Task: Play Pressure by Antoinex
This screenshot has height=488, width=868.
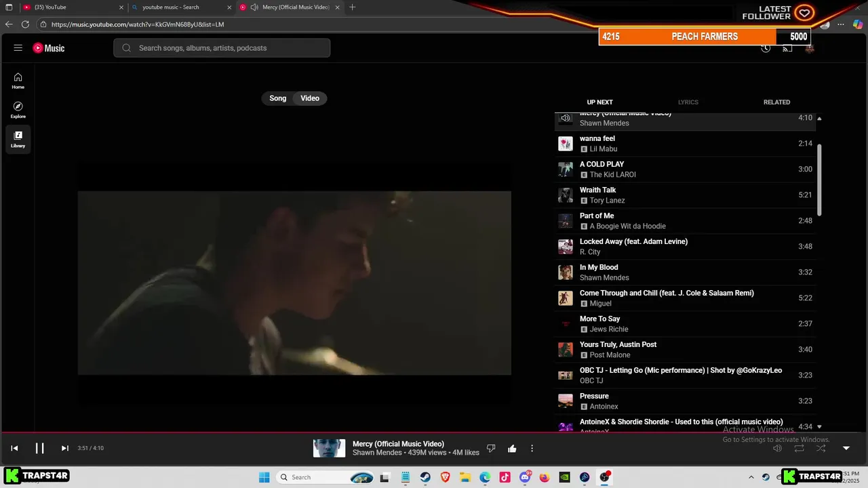Action: pos(685,401)
